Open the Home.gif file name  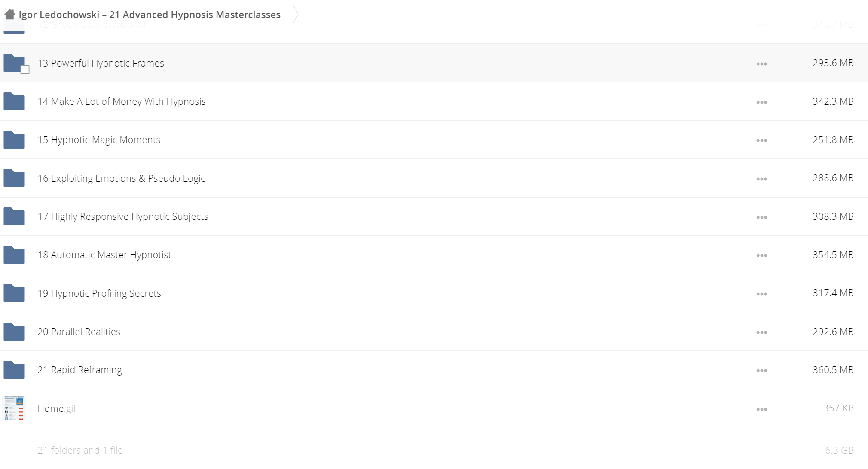(x=57, y=408)
